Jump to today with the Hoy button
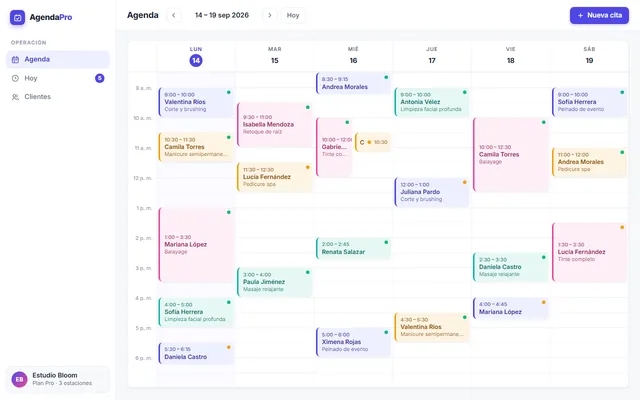The image size is (640, 400). click(293, 16)
